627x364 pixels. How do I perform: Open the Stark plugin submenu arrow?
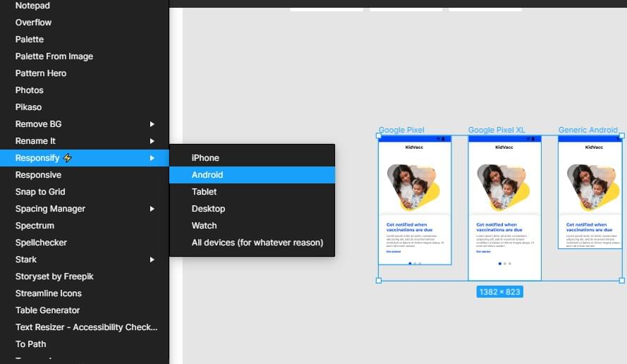click(152, 260)
